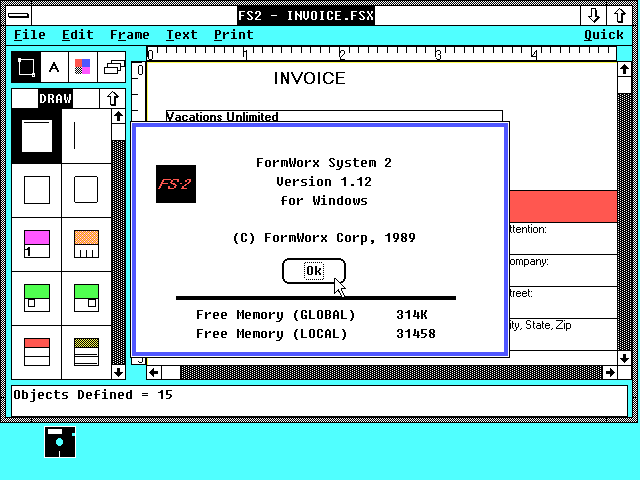Select the Vacations Unlimited text frame
Screen dimensions: 640x480
(x=334, y=116)
